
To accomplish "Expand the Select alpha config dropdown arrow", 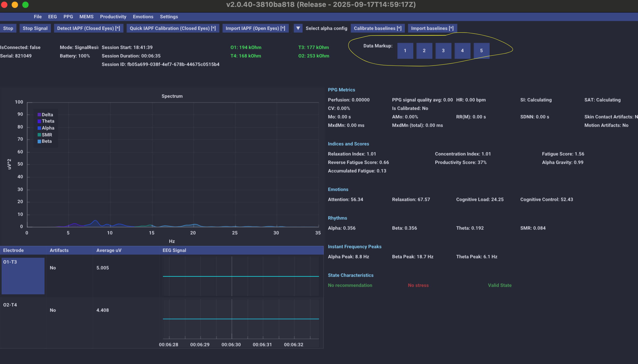I will point(298,28).
